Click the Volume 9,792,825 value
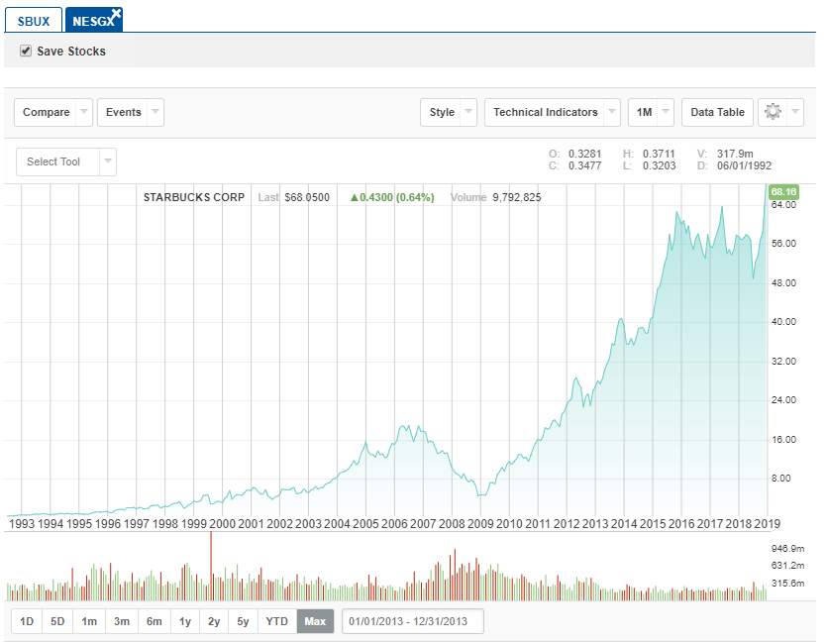Screen dimensions: 827x644 click(496, 197)
